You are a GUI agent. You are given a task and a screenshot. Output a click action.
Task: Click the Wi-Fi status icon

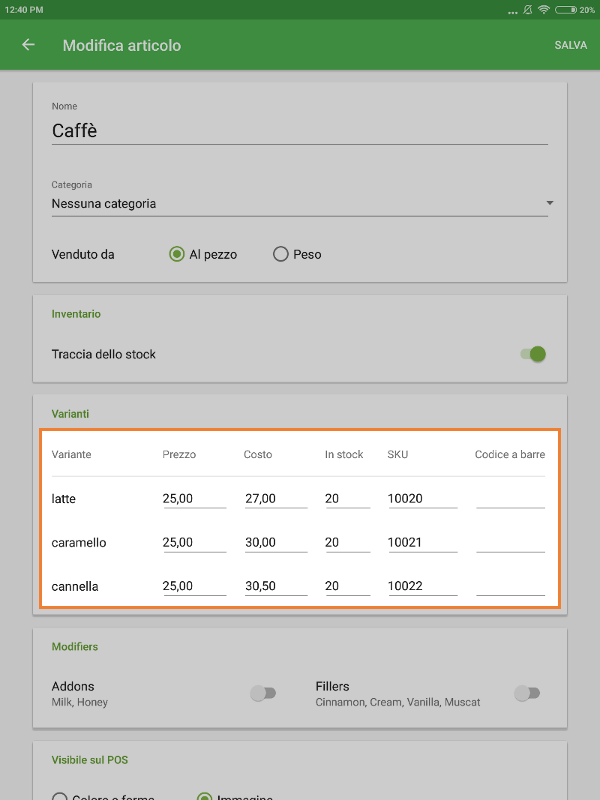tap(543, 9)
